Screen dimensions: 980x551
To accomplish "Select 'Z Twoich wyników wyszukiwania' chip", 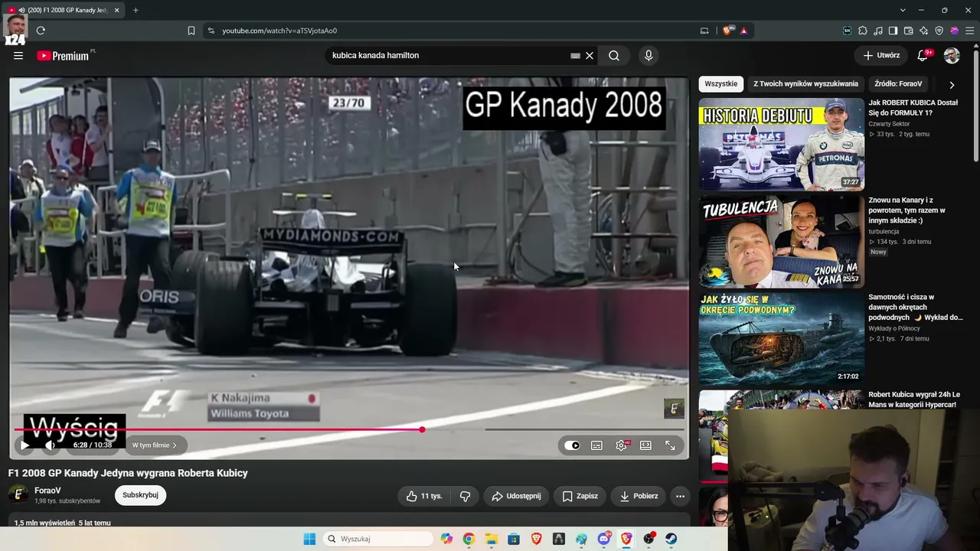I will click(805, 83).
